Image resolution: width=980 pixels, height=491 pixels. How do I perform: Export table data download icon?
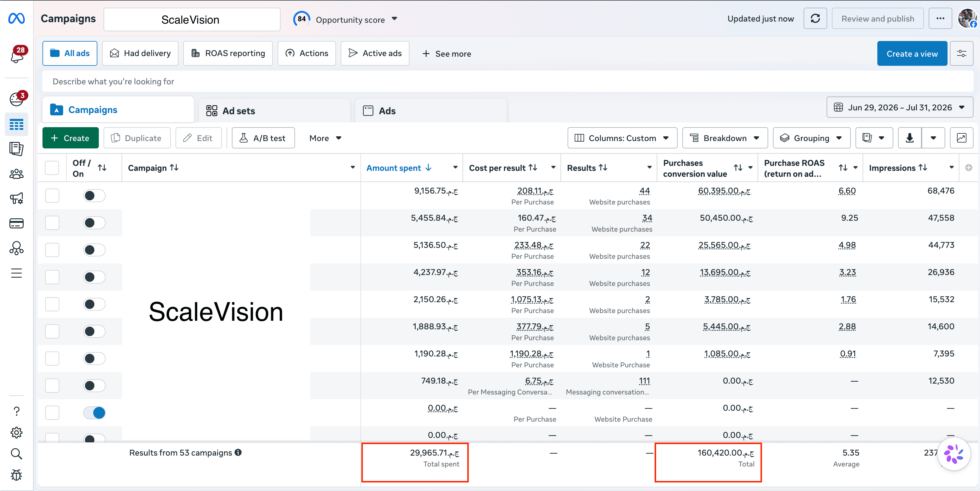click(909, 138)
